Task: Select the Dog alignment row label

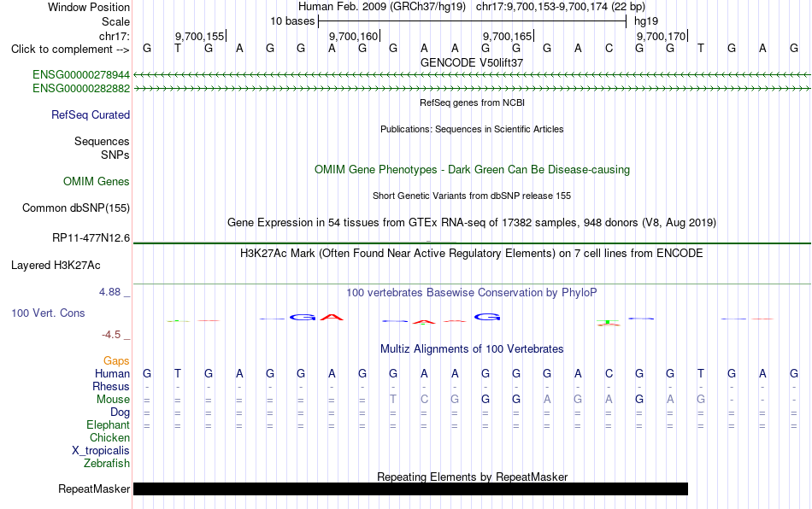Action: click(120, 412)
